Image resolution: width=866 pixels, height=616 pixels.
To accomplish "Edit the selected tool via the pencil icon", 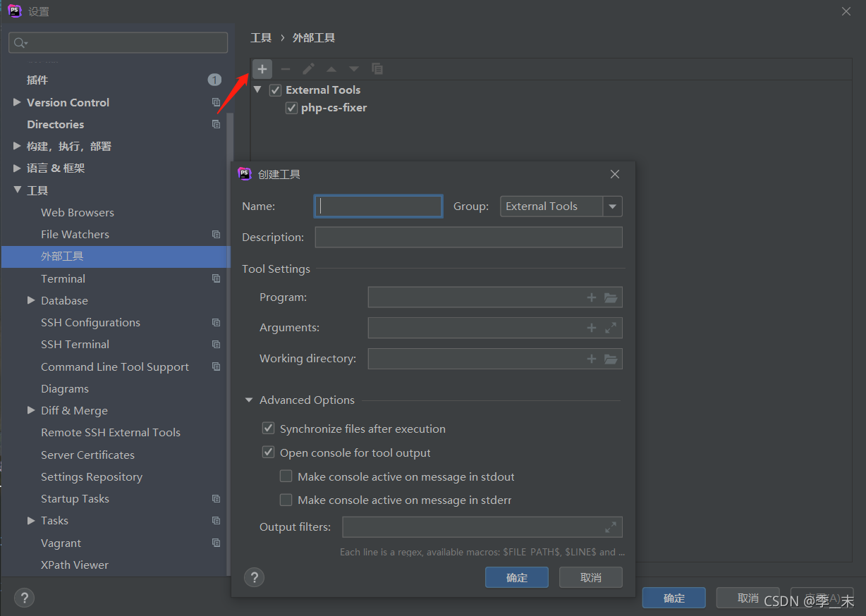I will (x=308, y=68).
